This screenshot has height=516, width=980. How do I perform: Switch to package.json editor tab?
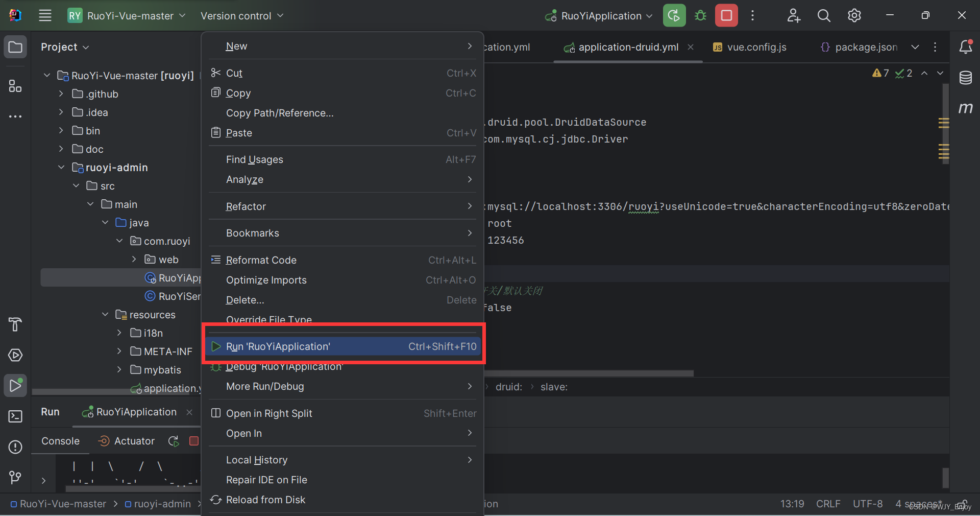tap(859, 47)
